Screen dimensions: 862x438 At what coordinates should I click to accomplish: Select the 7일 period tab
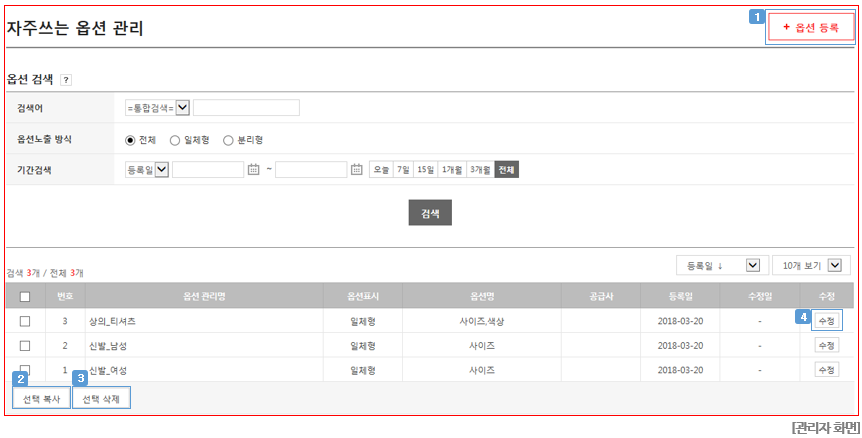point(403,170)
